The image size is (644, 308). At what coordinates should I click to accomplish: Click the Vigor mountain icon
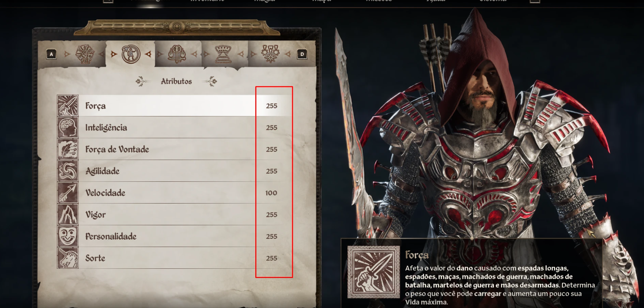pyautogui.click(x=68, y=214)
